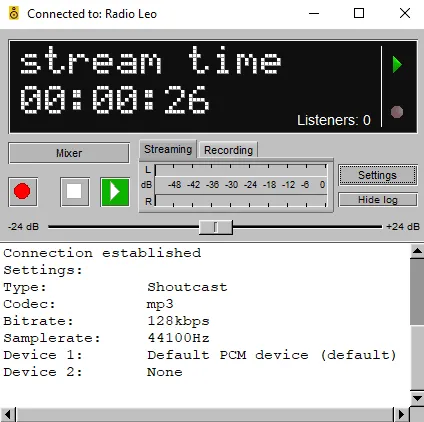Screen dimensions: 424x422
Task: Click the left channel level meter
Action: 241,170
